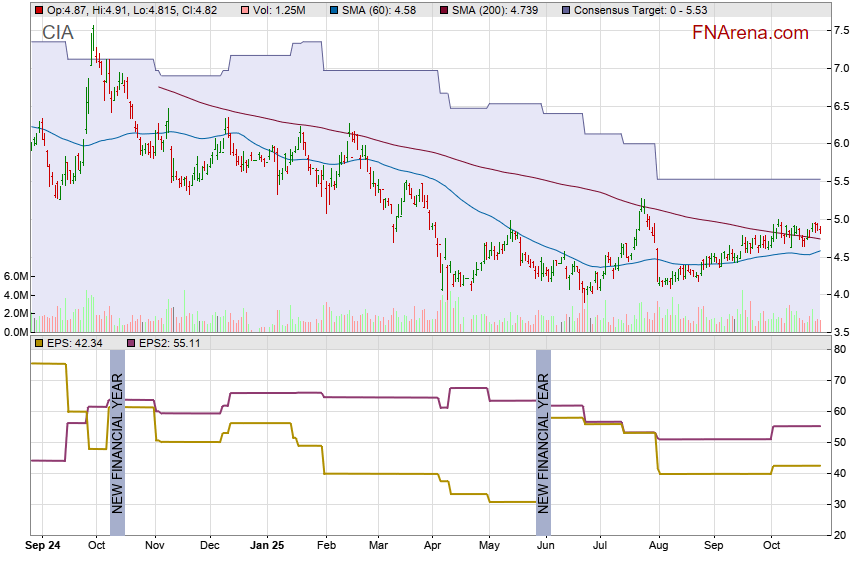Click the red OHLC price legend swatch

(38, 10)
